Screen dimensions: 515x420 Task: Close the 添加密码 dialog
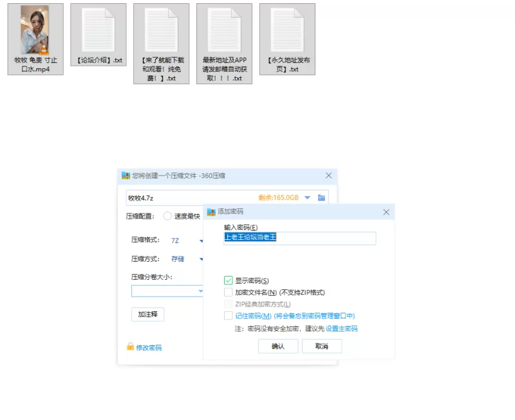pyautogui.click(x=386, y=212)
